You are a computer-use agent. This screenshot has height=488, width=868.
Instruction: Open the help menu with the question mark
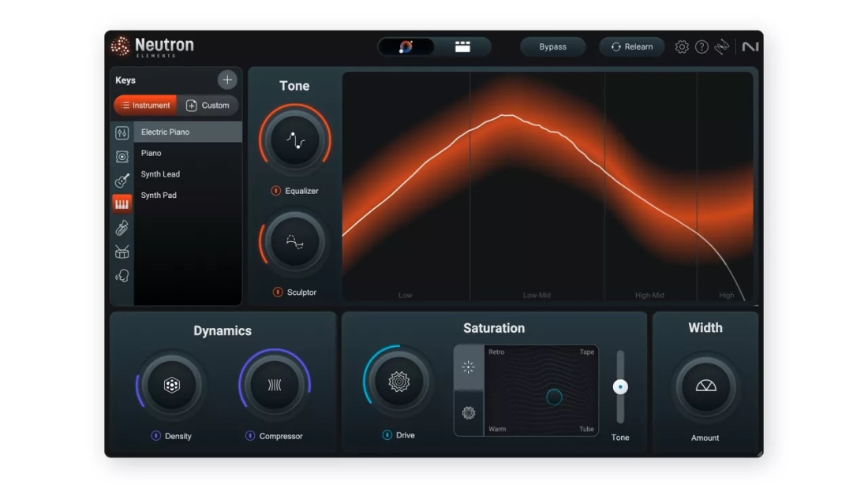coord(702,47)
